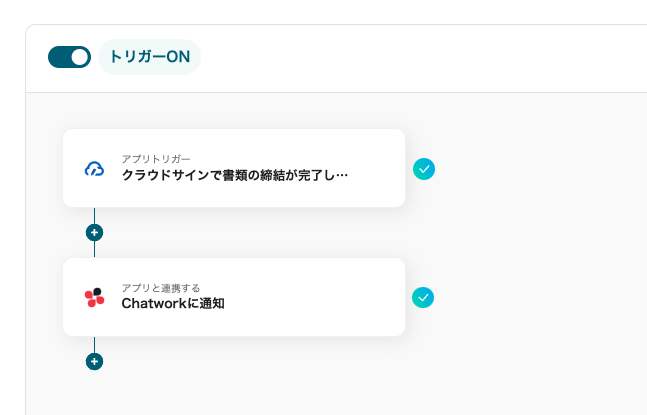This screenshot has height=415, width=647.
Task: Click the connector line under the CloudSign card
Action: [94, 215]
